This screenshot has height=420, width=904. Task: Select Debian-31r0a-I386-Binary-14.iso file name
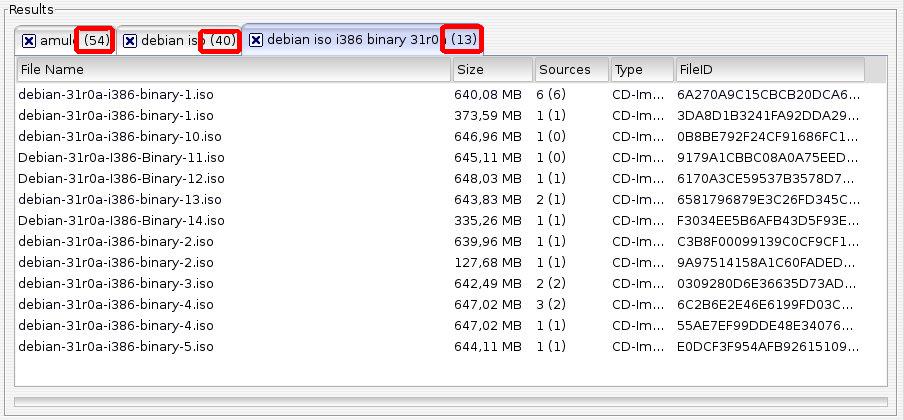pos(121,220)
